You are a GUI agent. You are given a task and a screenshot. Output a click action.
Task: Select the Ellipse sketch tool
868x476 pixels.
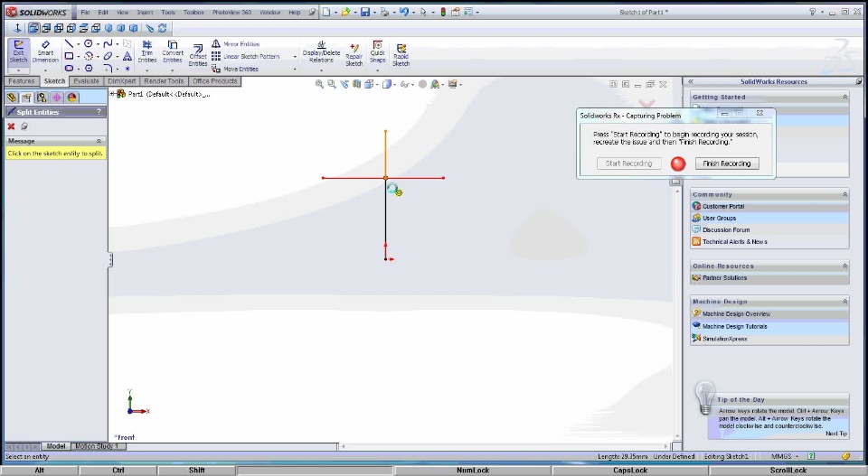(108, 56)
